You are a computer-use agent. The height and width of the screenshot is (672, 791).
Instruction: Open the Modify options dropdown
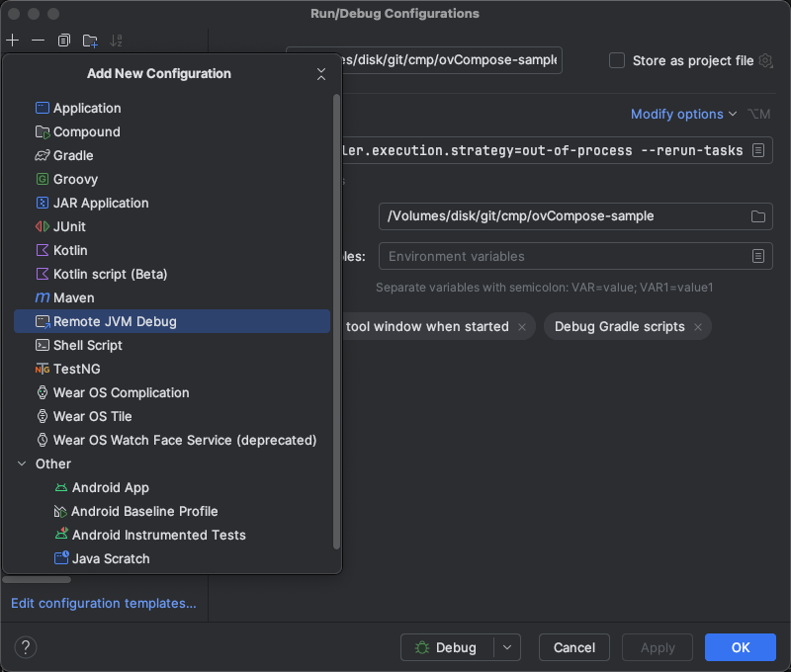click(684, 114)
